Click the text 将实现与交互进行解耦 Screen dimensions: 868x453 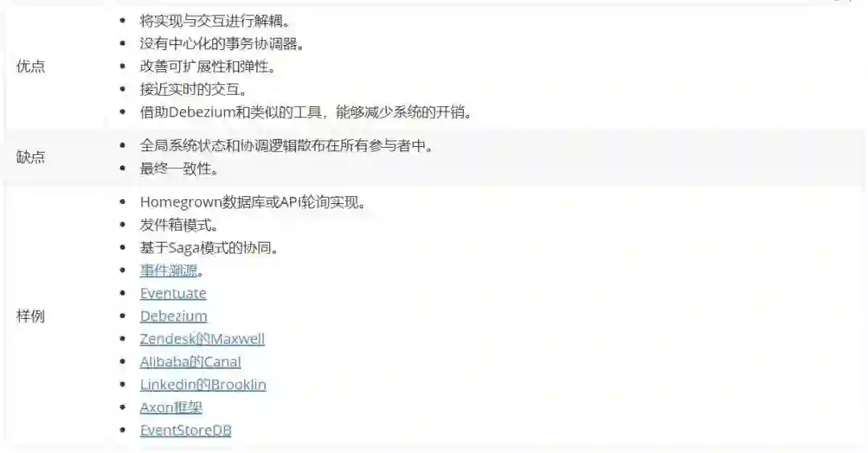tap(215, 22)
